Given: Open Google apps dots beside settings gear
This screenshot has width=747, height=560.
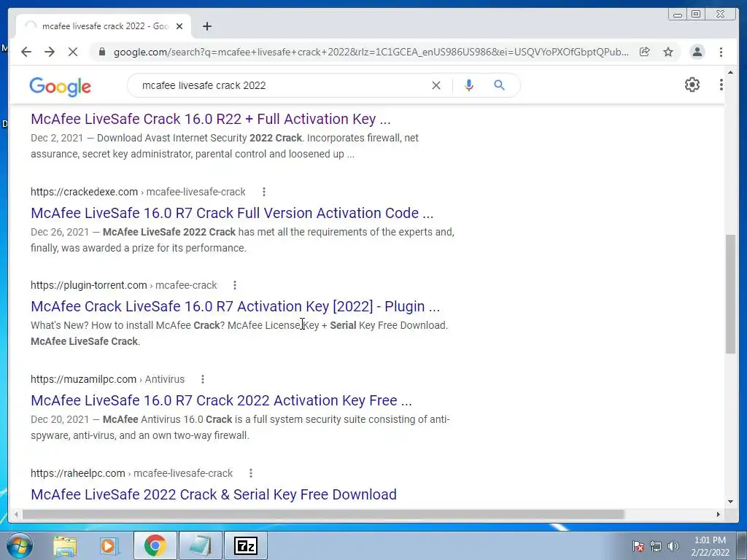Looking at the screenshot, I should click(x=721, y=85).
